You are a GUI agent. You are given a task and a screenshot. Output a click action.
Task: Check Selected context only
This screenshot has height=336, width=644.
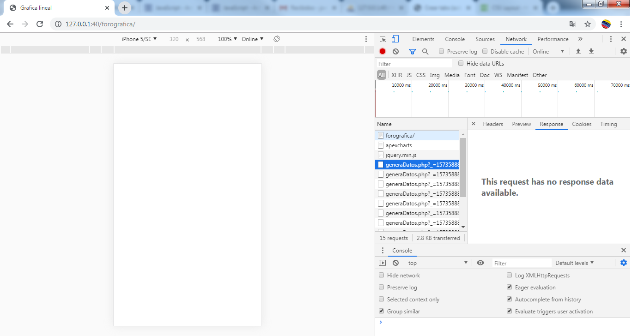pyautogui.click(x=381, y=299)
